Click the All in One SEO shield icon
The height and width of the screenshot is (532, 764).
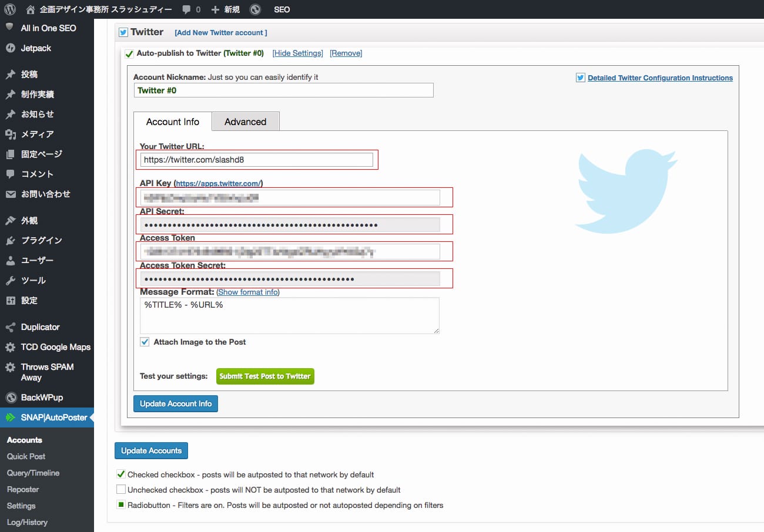[10, 28]
